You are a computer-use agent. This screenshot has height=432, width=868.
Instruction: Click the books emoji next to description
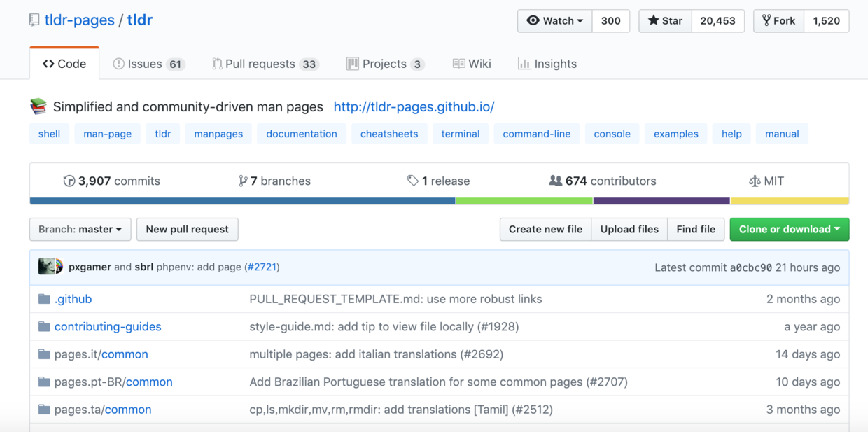(x=38, y=106)
